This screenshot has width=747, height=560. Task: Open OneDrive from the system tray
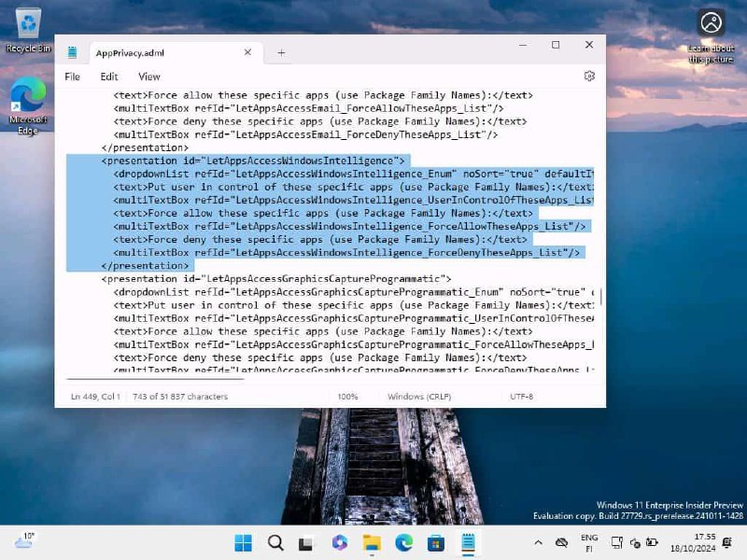pyautogui.click(x=561, y=541)
